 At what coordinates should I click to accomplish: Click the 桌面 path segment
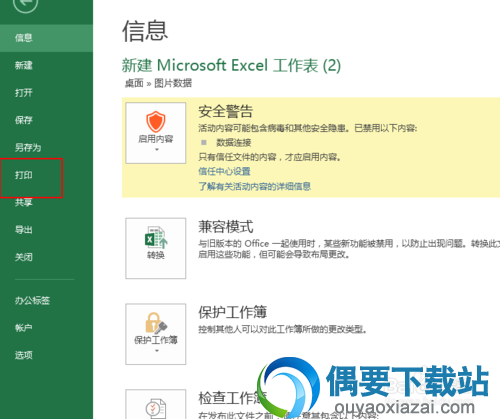pos(134,83)
